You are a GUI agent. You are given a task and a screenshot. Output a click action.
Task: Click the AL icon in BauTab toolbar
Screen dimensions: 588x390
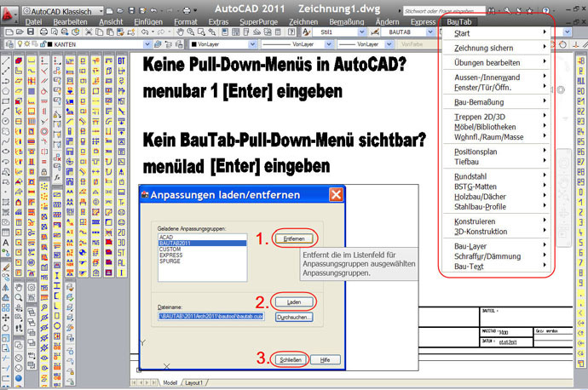click(121, 262)
